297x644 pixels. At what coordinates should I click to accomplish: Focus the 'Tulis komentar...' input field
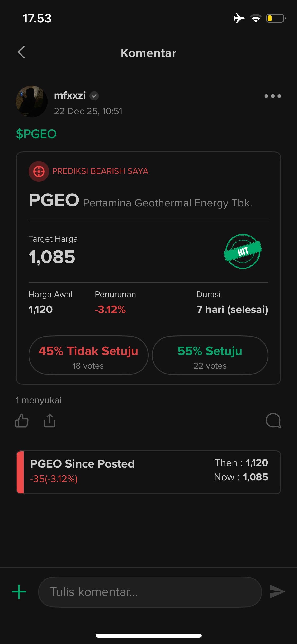pyautogui.click(x=150, y=592)
